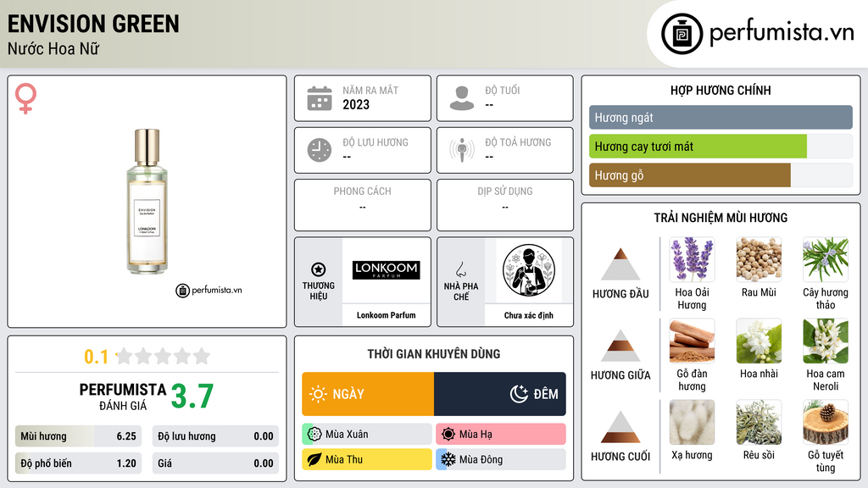Click the Gỗ đàn hương sandalwood image
The height and width of the screenshot is (488, 868).
click(x=692, y=341)
